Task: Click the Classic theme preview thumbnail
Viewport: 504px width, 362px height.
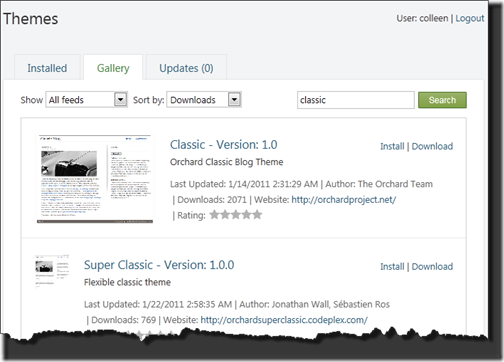Action: (x=95, y=179)
